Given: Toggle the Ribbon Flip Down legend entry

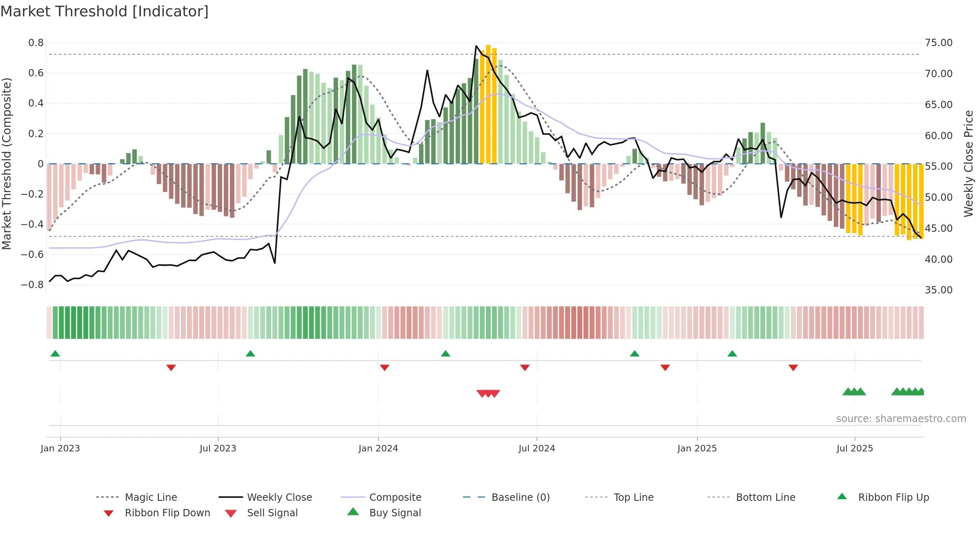Looking at the screenshot, I should tap(157, 513).
